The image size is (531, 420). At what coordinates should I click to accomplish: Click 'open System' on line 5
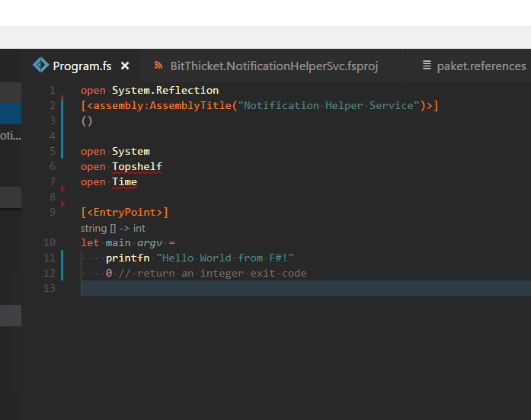tap(115, 152)
